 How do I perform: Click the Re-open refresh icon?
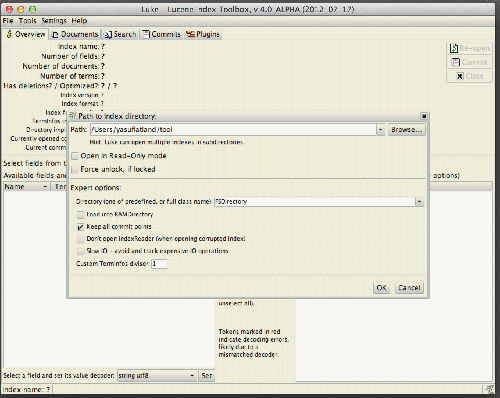tap(454, 49)
